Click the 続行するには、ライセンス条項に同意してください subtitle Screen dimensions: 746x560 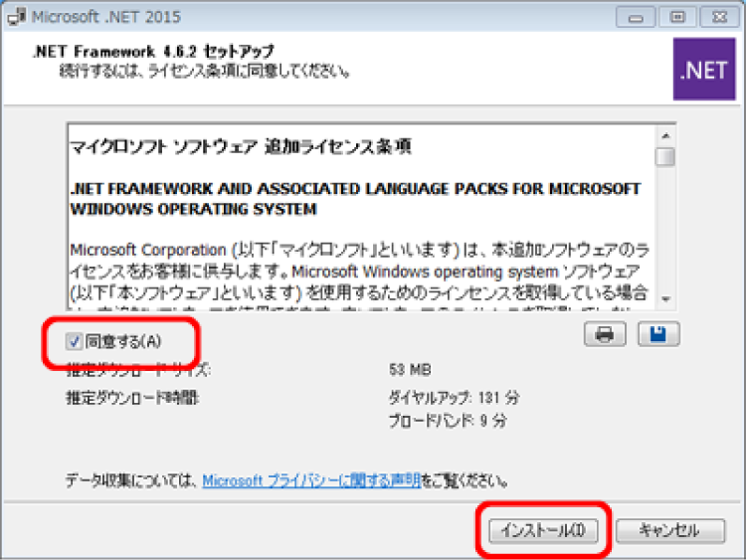click(205, 72)
